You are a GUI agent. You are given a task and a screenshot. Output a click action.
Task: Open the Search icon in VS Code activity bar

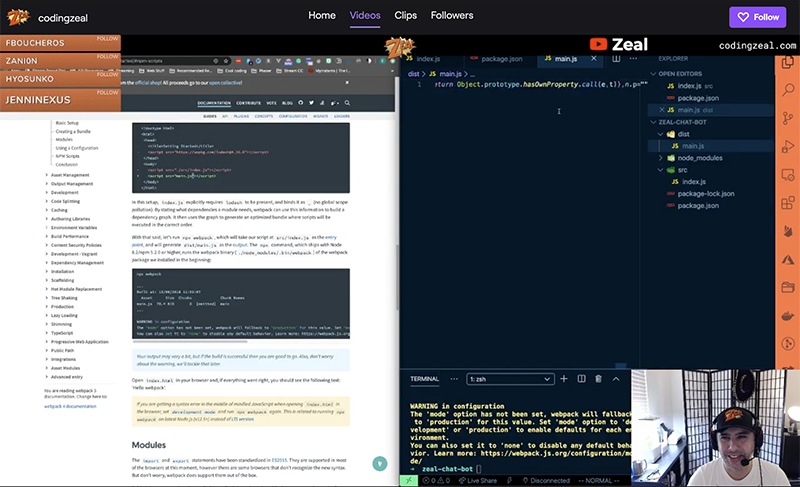pyautogui.click(x=788, y=90)
